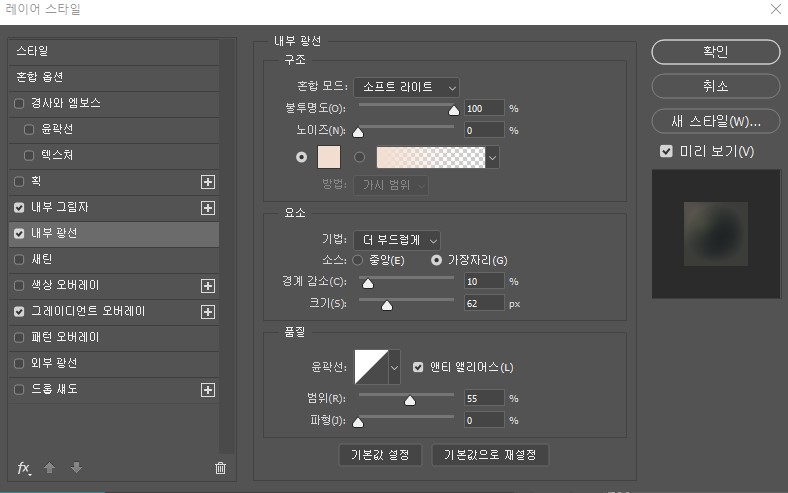The width and height of the screenshot is (788, 493).
Task: Enable the 외부 광선 checkbox
Action: click(19, 363)
